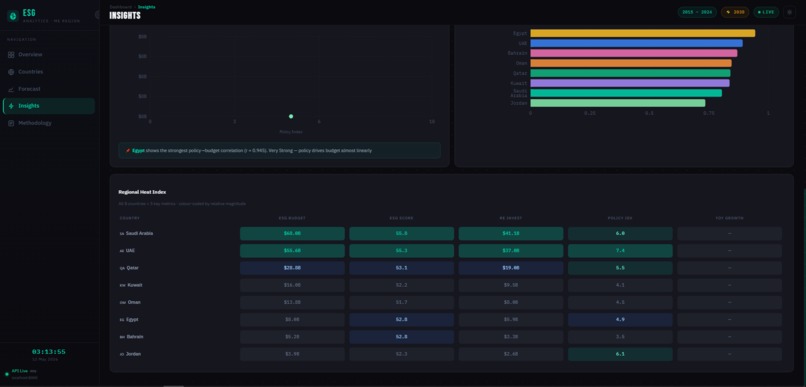Click the Forecast chart icon in sidebar

(11, 89)
